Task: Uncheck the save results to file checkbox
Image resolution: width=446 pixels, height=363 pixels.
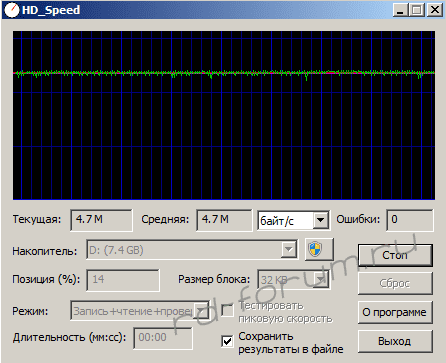Action: click(227, 341)
